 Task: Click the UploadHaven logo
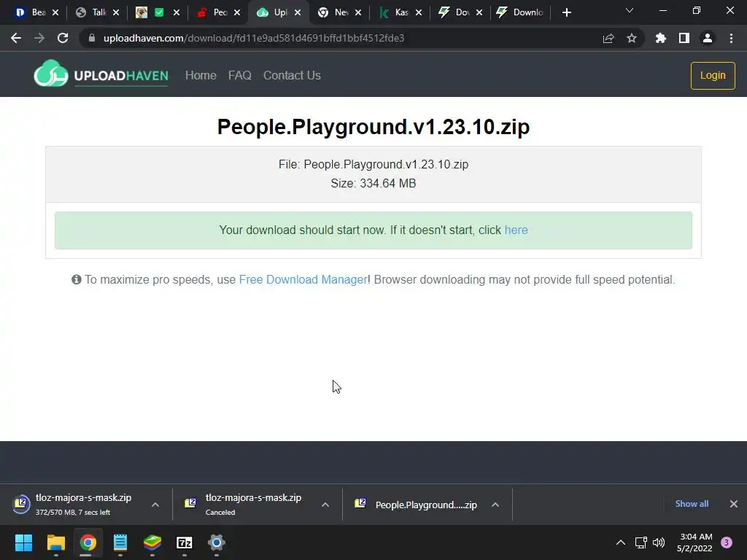pyautogui.click(x=101, y=74)
